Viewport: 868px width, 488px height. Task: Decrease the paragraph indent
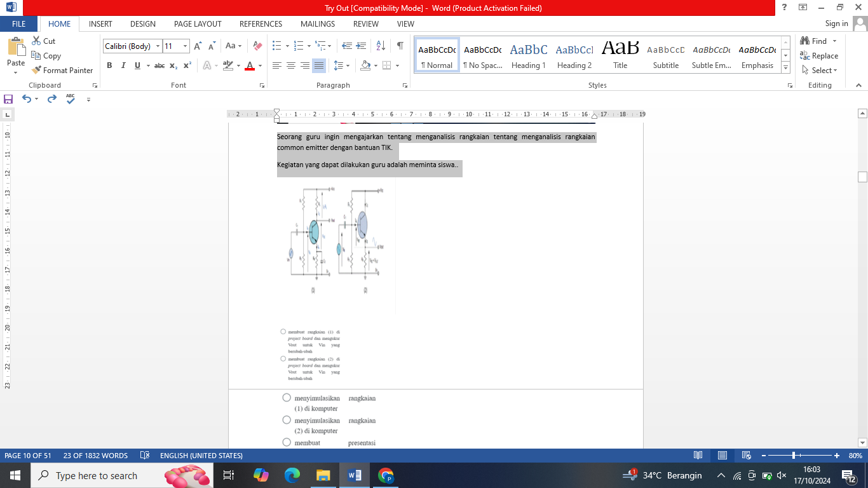pyautogui.click(x=347, y=46)
